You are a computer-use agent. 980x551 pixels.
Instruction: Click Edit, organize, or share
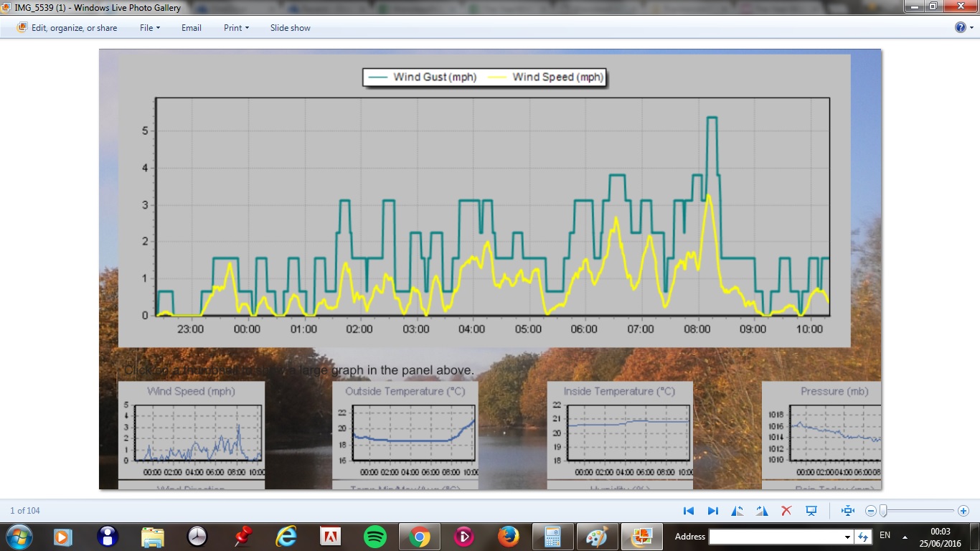[x=67, y=28]
